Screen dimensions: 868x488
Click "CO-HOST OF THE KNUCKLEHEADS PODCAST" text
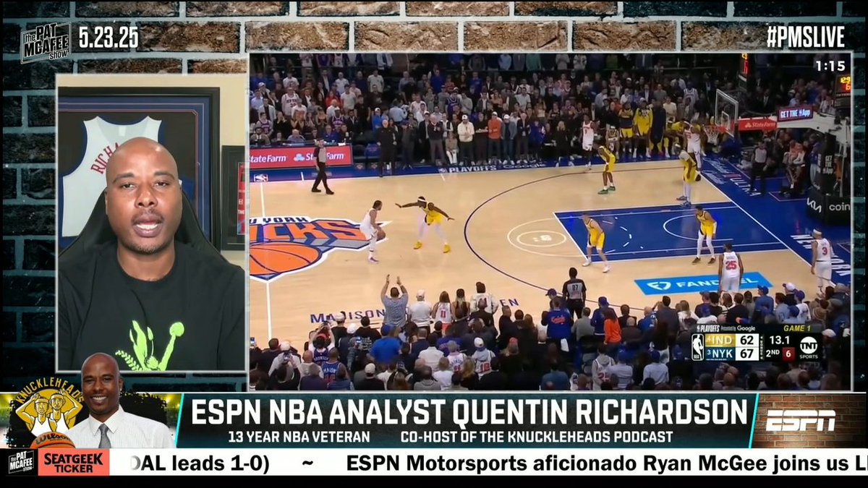(537, 437)
